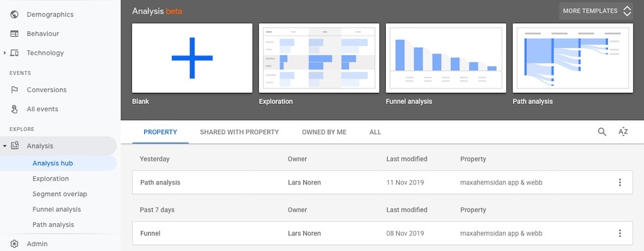The image size is (644, 251).
Task: Select the All tab
Action: (375, 132)
